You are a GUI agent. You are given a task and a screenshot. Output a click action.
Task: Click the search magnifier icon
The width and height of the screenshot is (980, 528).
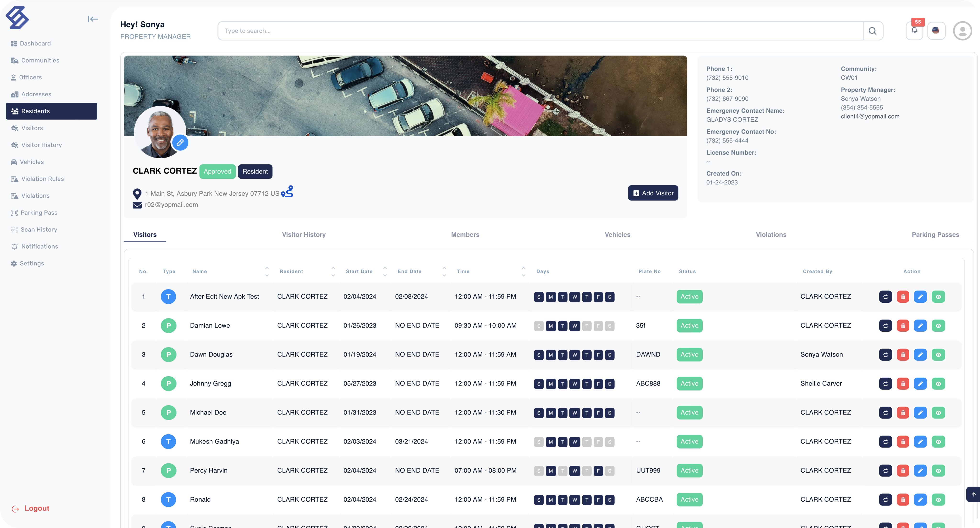[x=872, y=31]
